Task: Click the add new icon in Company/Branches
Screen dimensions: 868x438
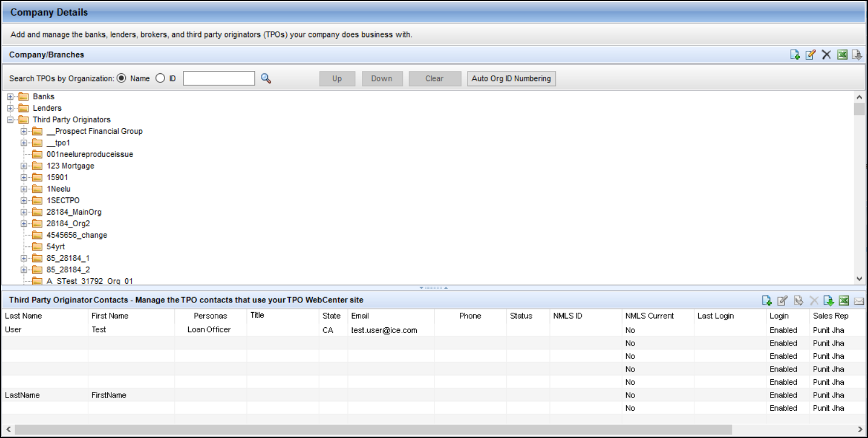Action: 795,55
